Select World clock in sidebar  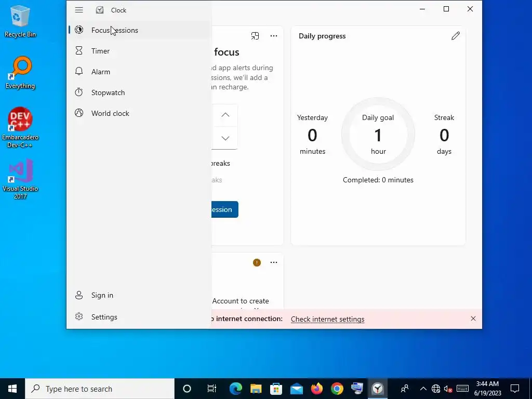[x=138, y=113]
